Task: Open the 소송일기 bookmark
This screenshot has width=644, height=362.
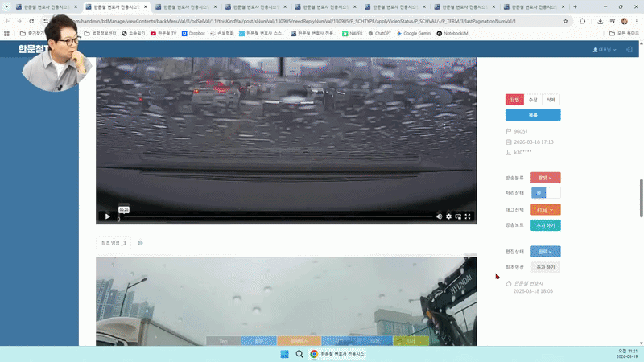Action: 134,33
